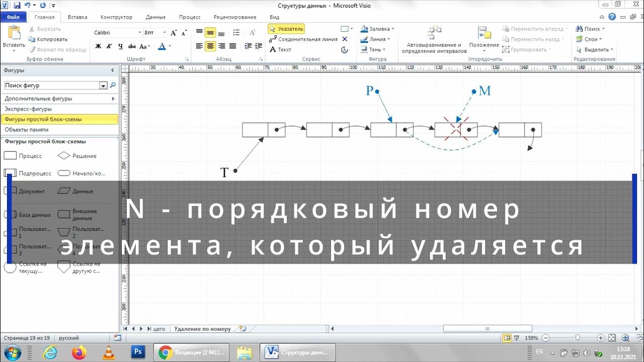
Task: Select the Решение diamond shape
Action: pyautogui.click(x=77, y=156)
